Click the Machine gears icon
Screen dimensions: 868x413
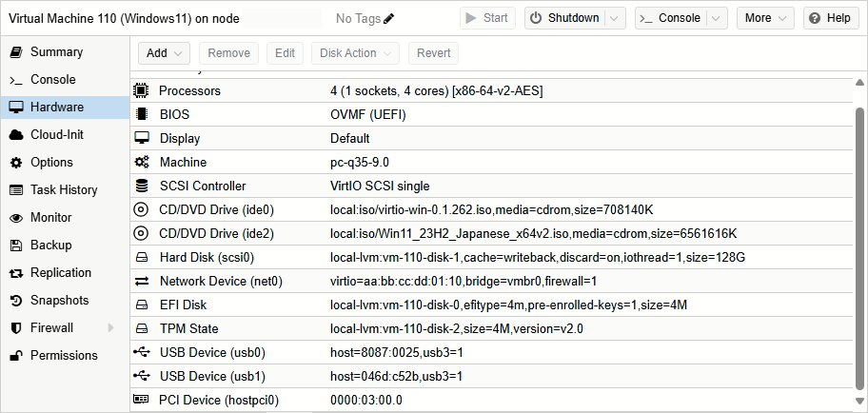pos(142,162)
